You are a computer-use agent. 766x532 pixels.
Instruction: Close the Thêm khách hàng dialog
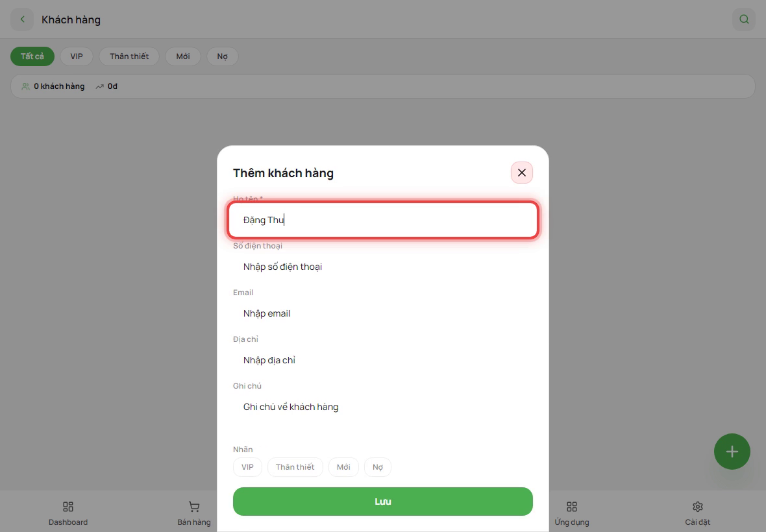[521, 173]
